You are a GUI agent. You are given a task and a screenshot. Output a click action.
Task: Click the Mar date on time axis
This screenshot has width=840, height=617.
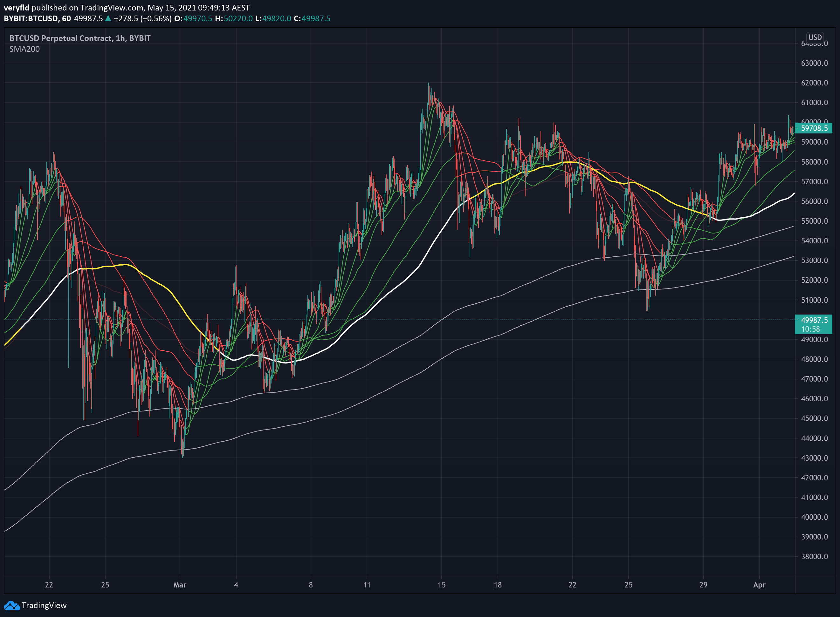180,585
